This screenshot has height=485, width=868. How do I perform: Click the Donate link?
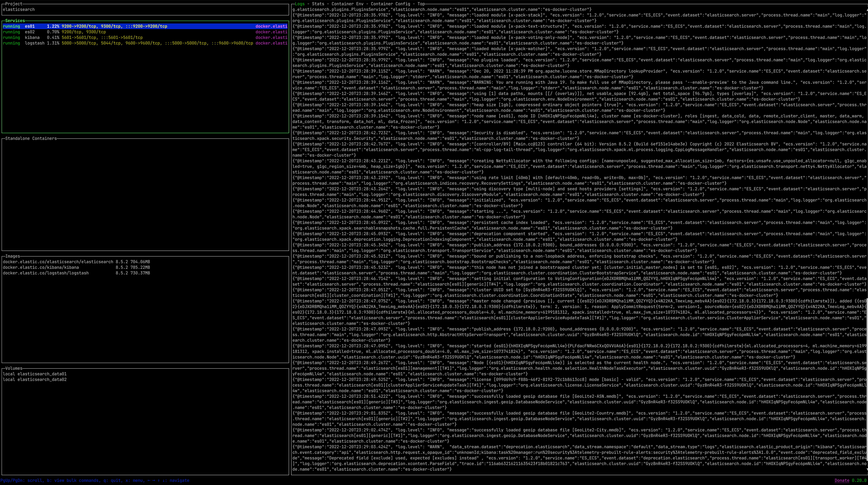[842, 481]
